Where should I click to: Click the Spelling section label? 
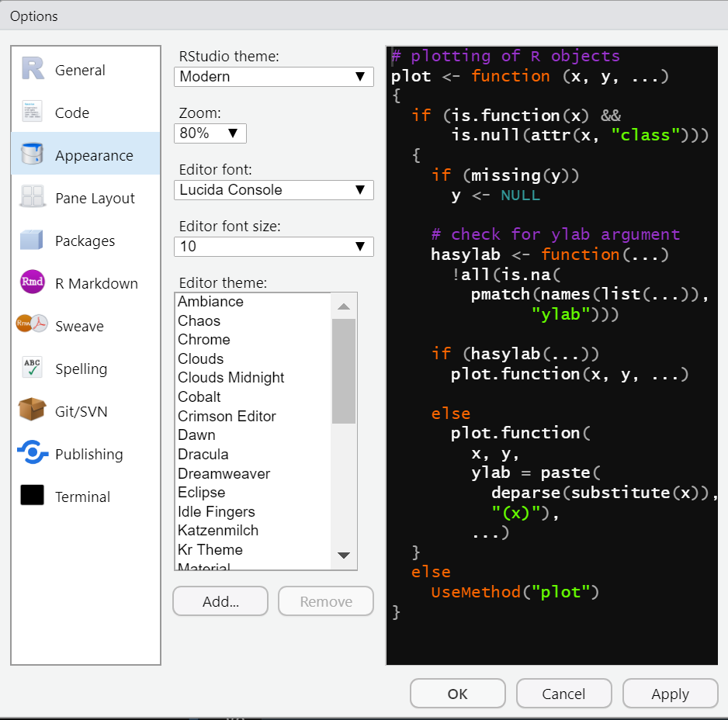81,369
